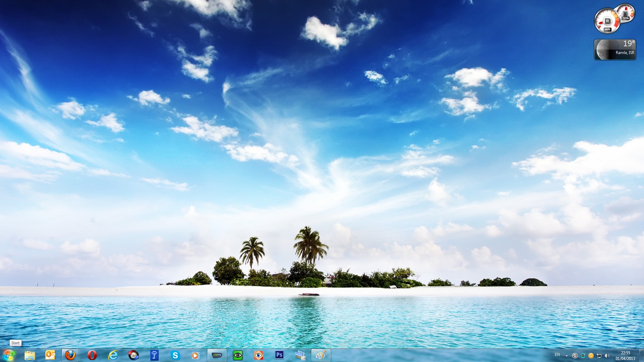This screenshot has height=362, width=644.
Task: Click the network connection tray icon
Action: tap(599, 356)
